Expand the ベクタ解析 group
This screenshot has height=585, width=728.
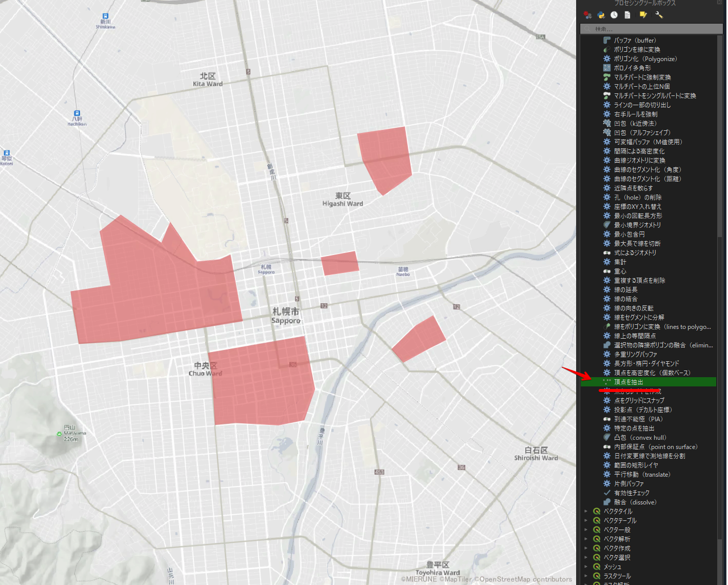click(586, 539)
